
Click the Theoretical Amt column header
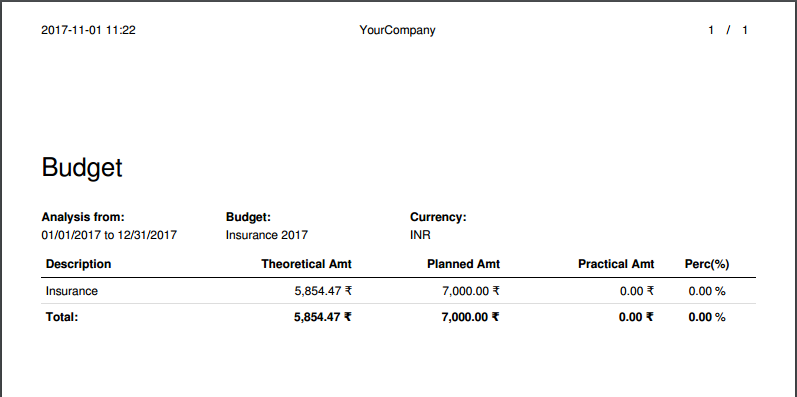pyautogui.click(x=306, y=264)
